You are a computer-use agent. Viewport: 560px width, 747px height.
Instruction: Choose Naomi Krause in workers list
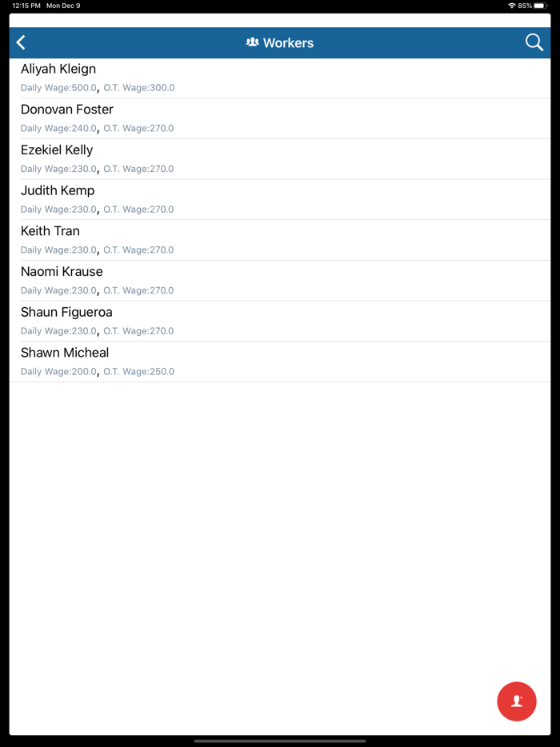click(280, 281)
